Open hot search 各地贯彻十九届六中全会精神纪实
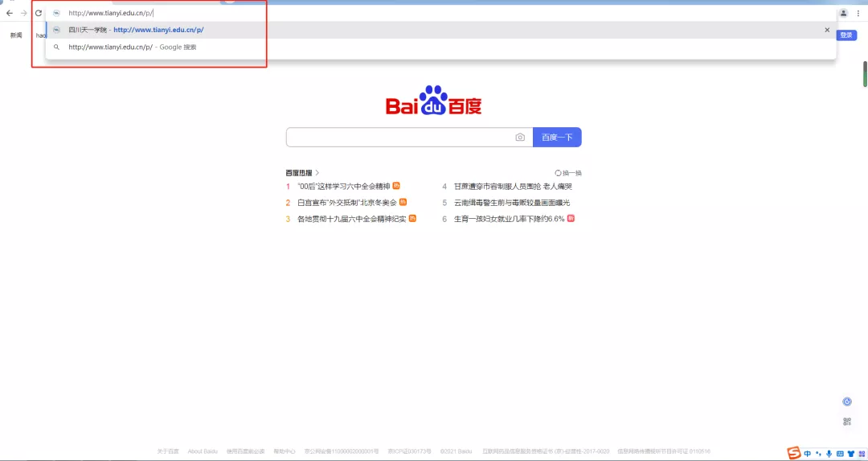Viewport: 868px width, 461px height. (x=351, y=219)
